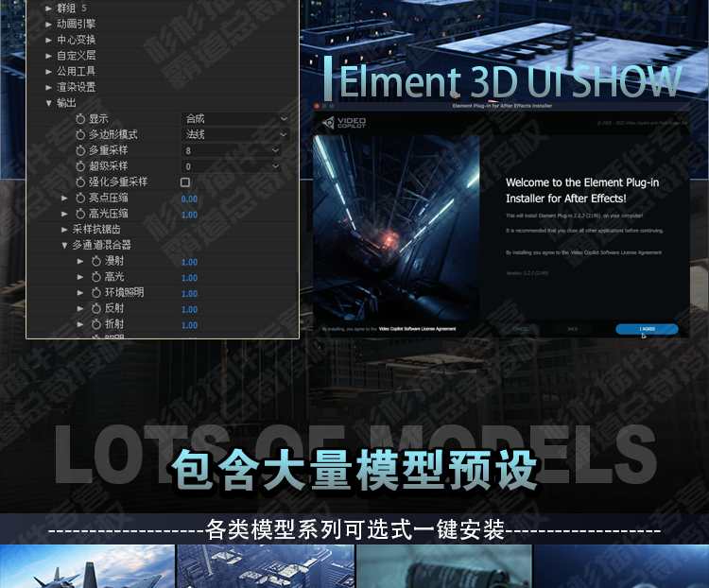Screen dimensions: 709x588
Task: Collapse the 多通道混合器 group
Action: pos(64,246)
